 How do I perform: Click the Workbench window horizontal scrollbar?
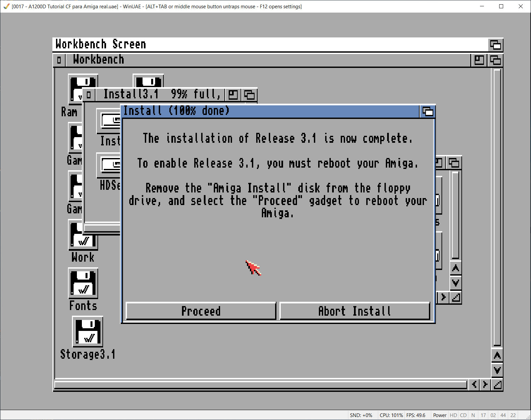(261, 385)
